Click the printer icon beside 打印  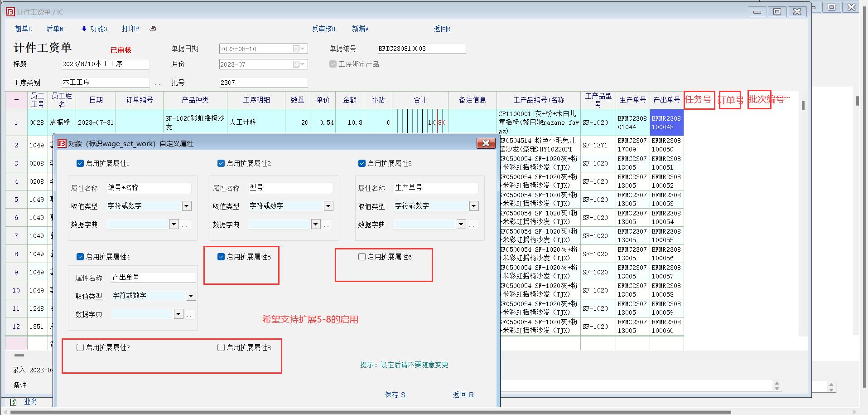click(x=153, y=29)
